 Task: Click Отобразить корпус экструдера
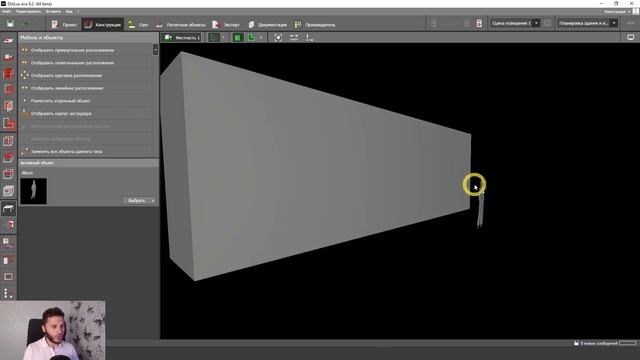[61, 113]
